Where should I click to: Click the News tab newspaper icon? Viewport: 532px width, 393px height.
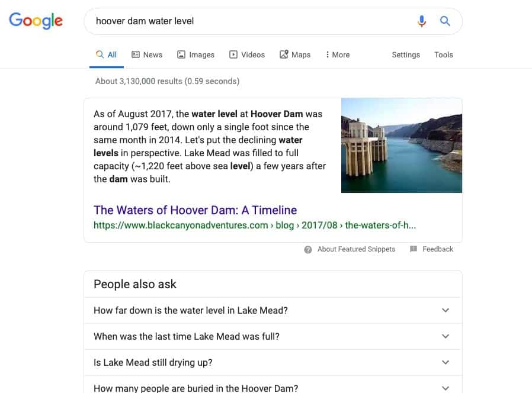[x=136, y=54]
